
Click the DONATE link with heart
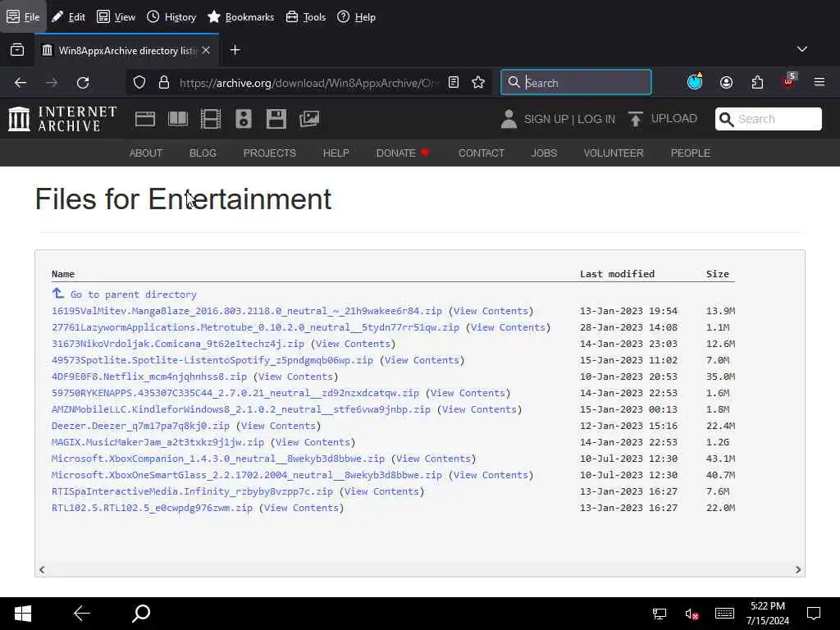point(403,153)
